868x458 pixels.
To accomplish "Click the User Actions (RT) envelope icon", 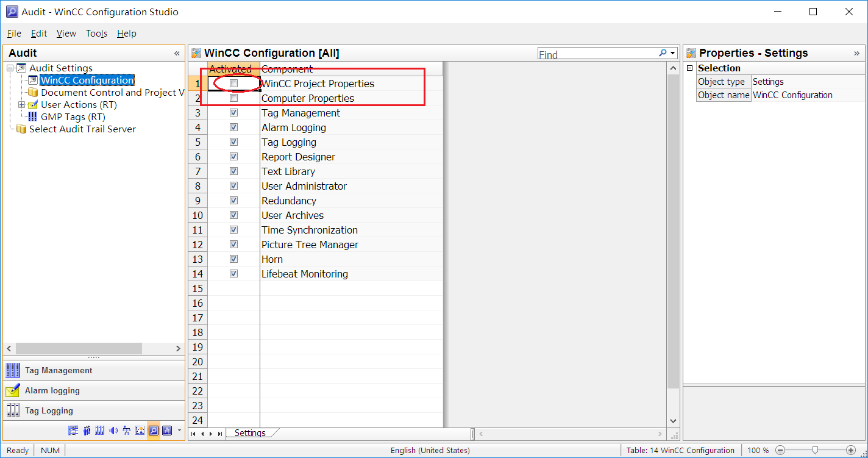I will pos(33,104).
